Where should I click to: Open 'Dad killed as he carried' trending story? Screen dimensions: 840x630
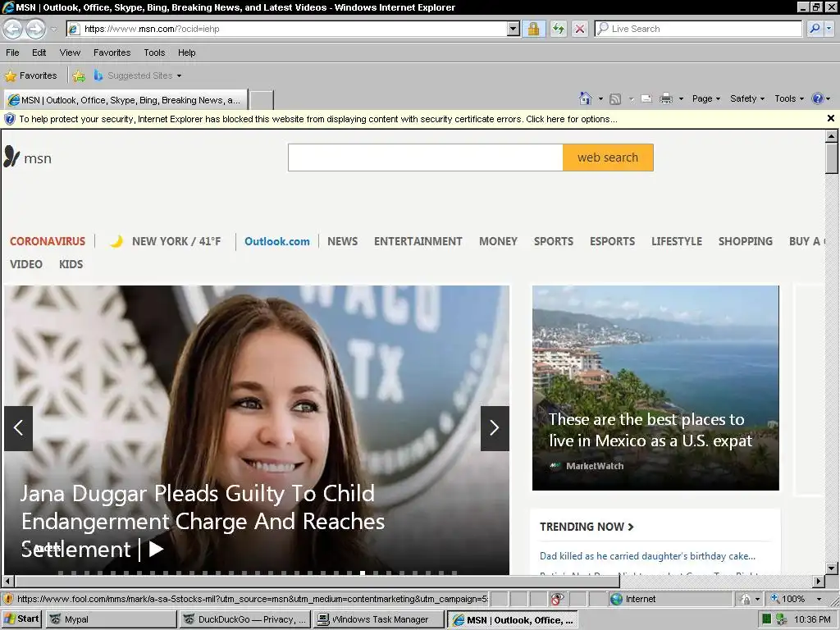click(647, 556)
